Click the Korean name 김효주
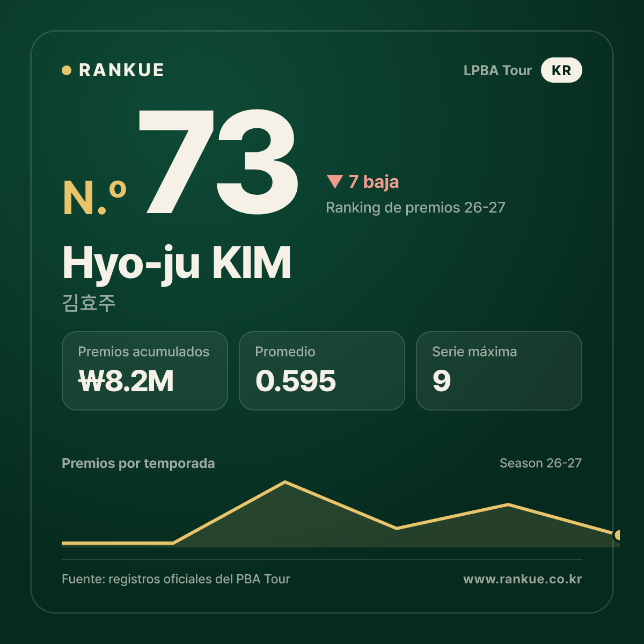The width and height of the screenshot is (644, 644). 89,303
